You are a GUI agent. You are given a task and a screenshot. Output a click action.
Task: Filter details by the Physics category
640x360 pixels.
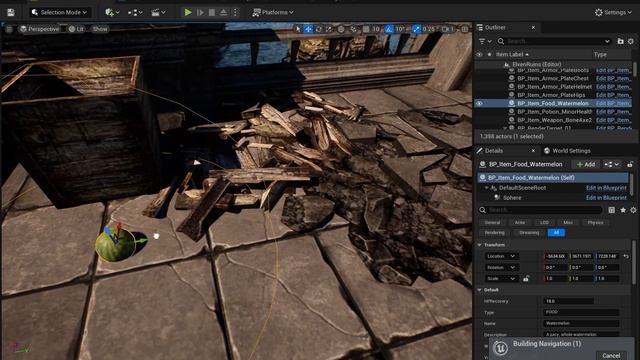point(596,222)
